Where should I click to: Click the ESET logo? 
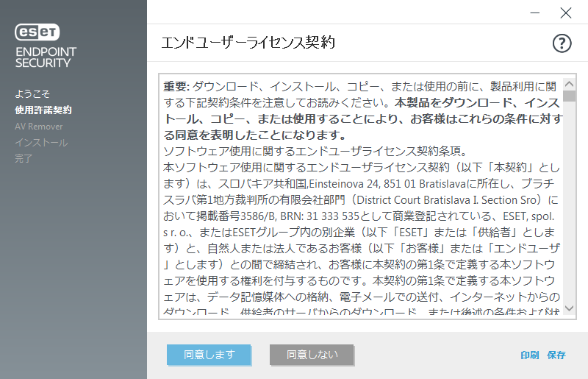click(x=37, y=32)
